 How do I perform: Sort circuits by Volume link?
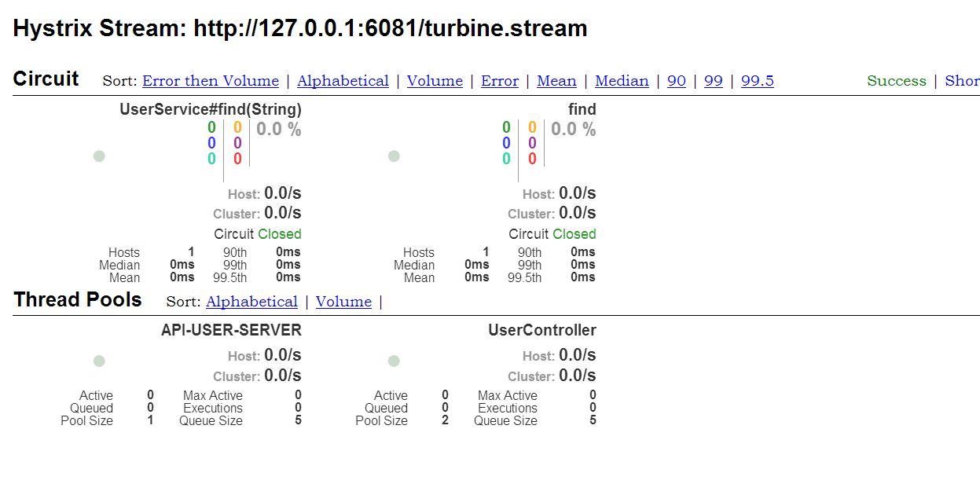(x=435, y=81)
